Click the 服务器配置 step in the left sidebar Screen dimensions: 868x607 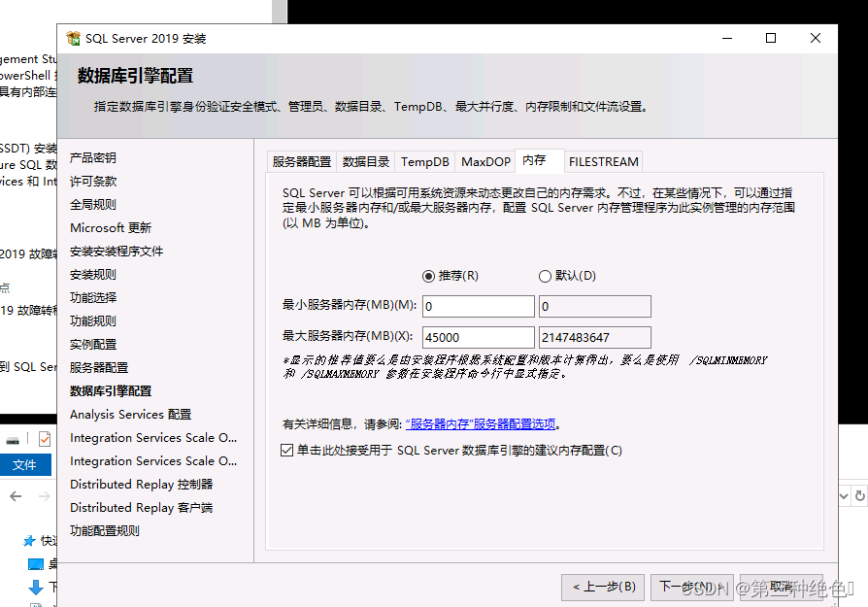tap(99, 367)
